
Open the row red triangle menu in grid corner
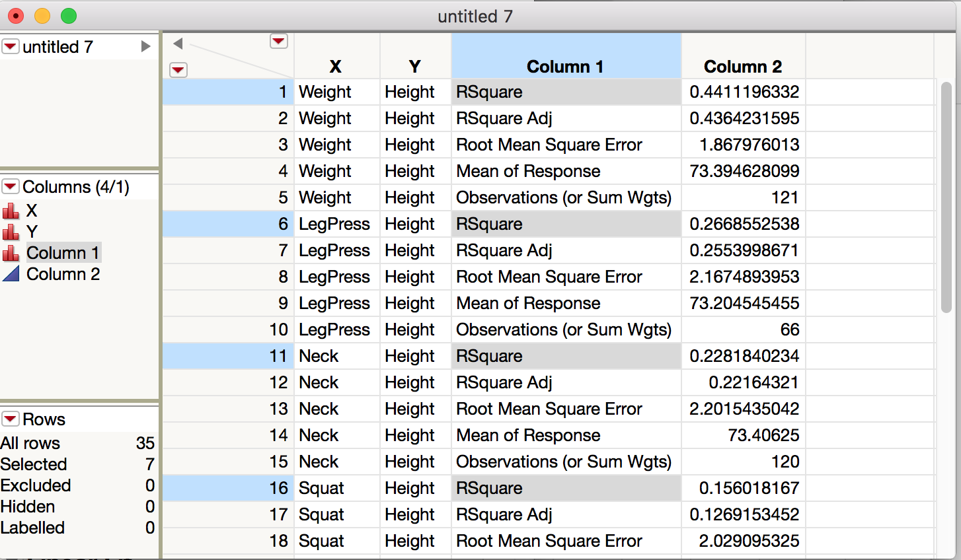click(178, 69)
